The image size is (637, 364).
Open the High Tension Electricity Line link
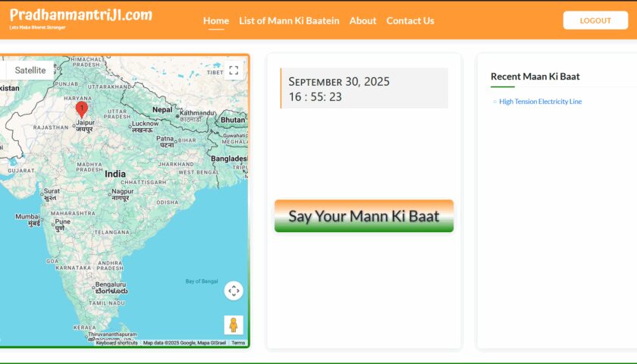[x=540, y=102]
